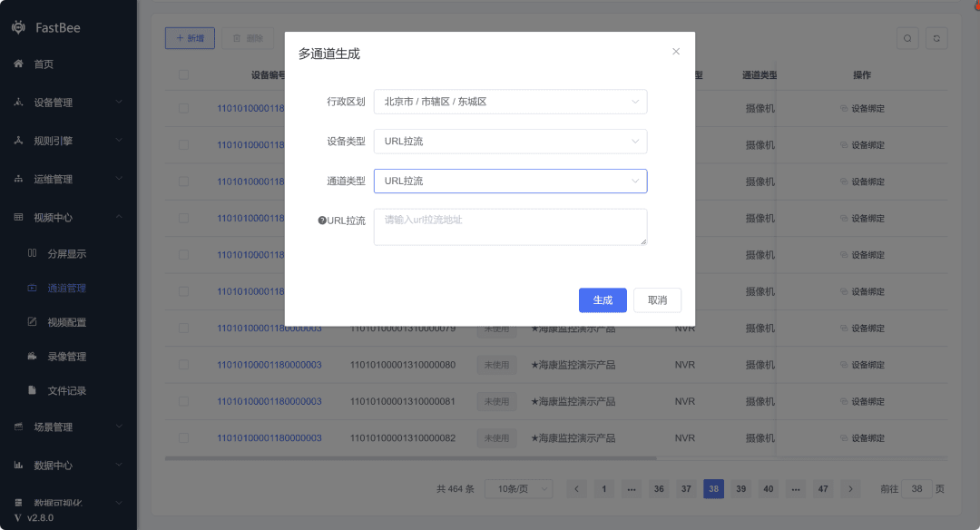
Task: Expand the 运维管理 menu chevron
Action: click(119, 179)
